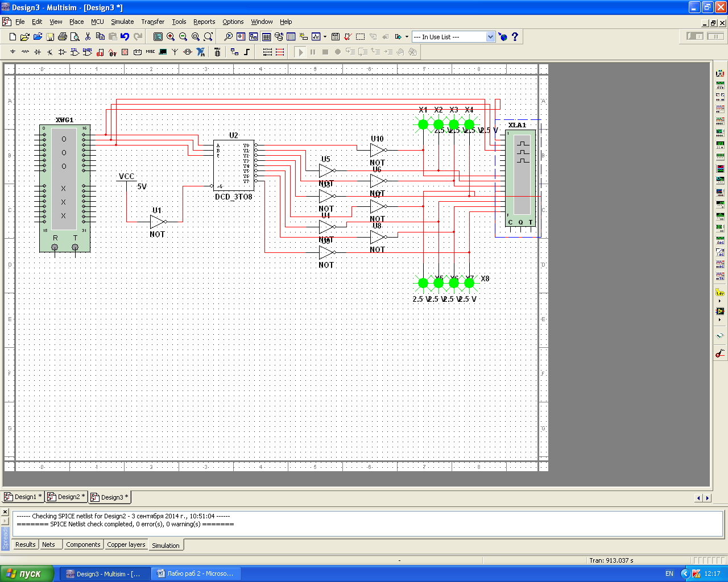
Task: Place a Source component
Action: [13, 52]
